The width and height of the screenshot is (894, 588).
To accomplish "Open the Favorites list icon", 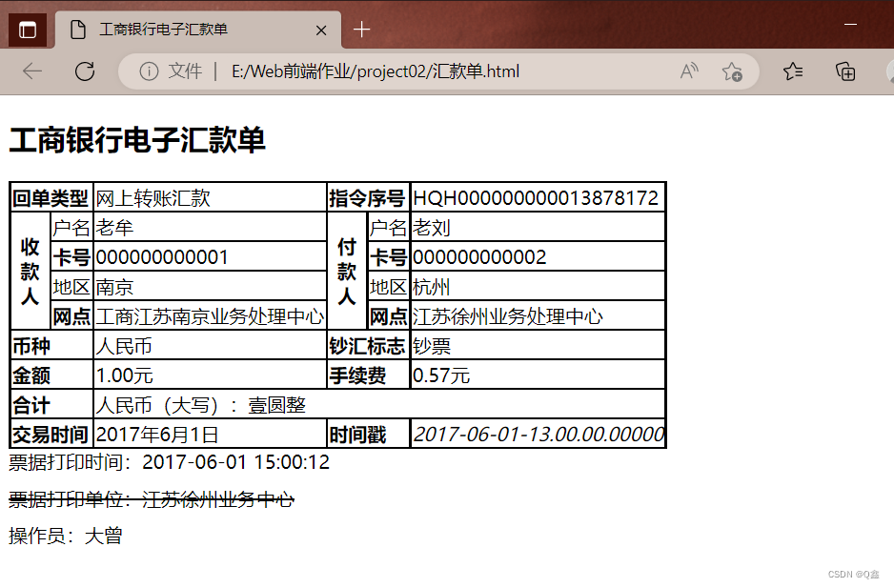I will pyautogui.click(x=793, y=71).
